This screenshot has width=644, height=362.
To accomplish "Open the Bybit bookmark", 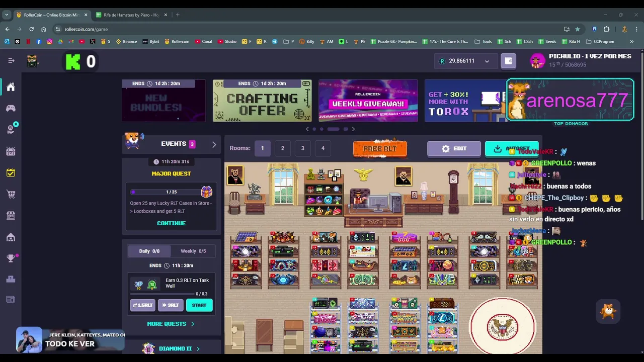I will point(150,41).
